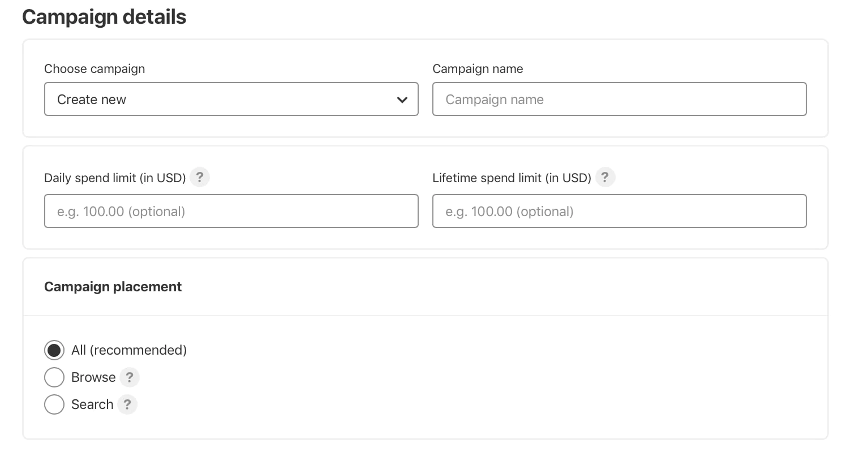Click the "Browse" option label text
Screen dimensions: 868x474
(x=93, y=377)
